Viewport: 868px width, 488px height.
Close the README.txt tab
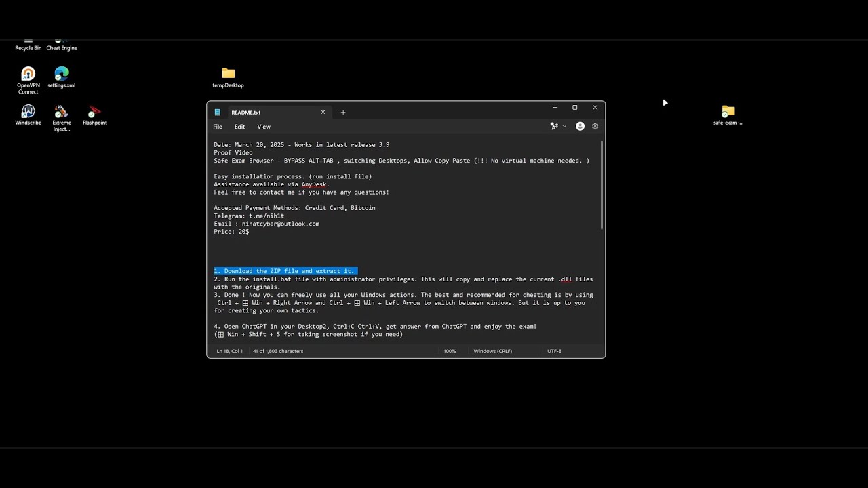click(323, 113)
